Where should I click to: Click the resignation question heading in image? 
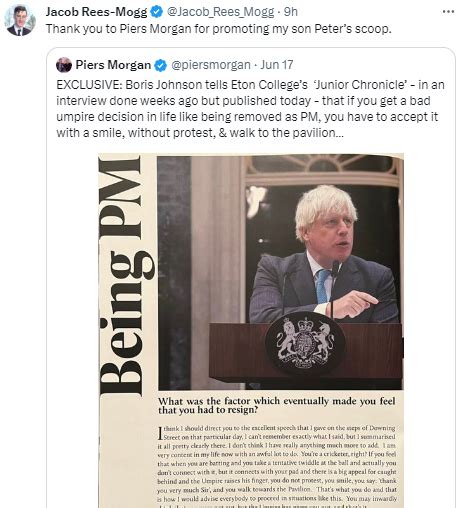tap(277, 405)
